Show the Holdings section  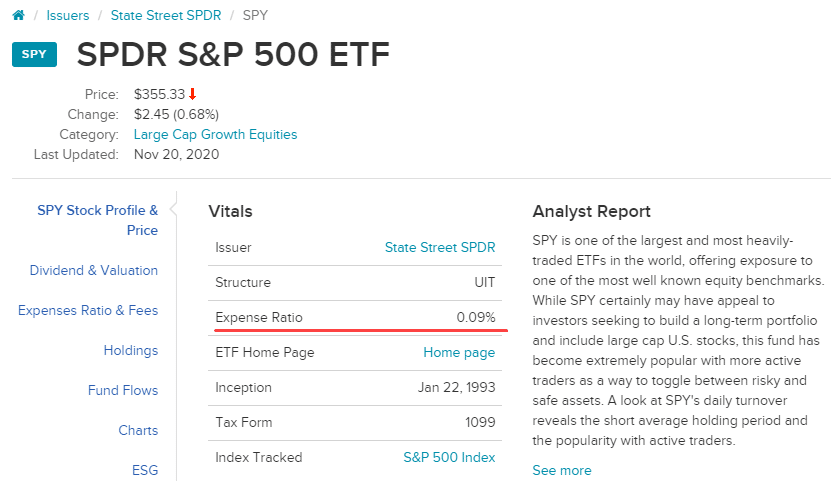pos(131,350)
